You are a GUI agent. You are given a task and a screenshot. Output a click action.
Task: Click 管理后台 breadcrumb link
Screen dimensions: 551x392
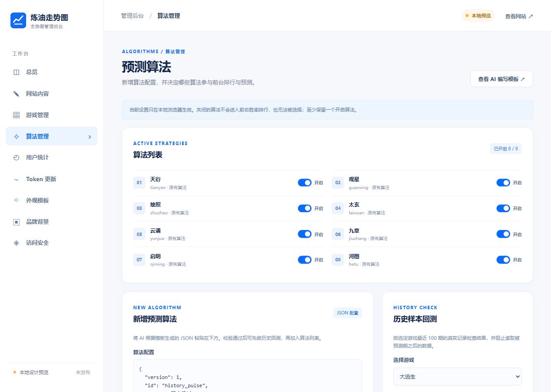pyautogui.click(x=132, y=16)
